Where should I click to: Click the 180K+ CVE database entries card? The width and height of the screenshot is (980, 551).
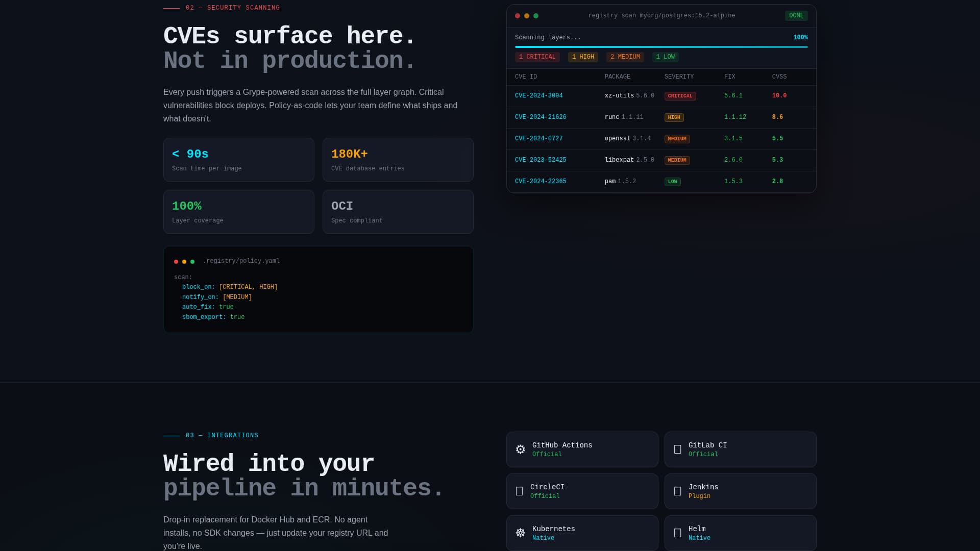(398, 160)
